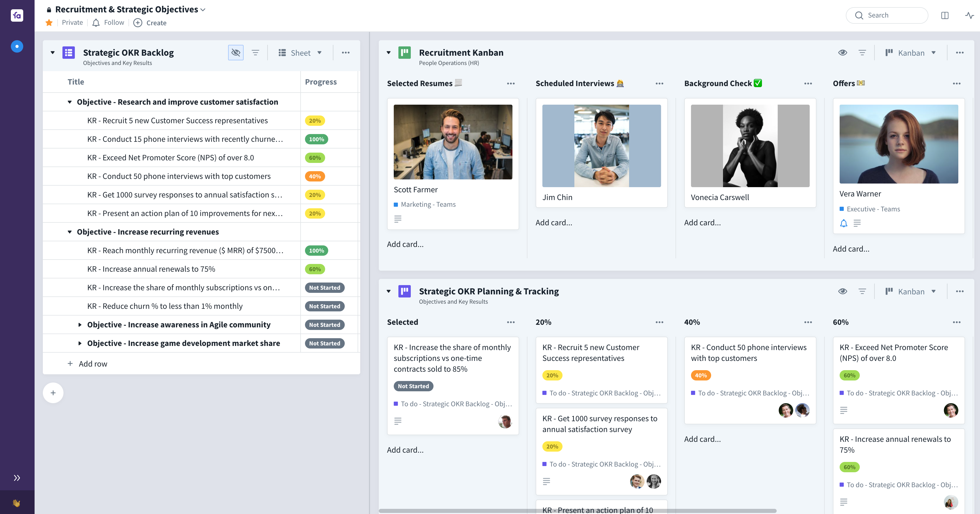The height and width of the screenshot is (514, 980).
Task: Click the filter icon in Strategic OKR Backlog
Action: click(x=255, y=53)
